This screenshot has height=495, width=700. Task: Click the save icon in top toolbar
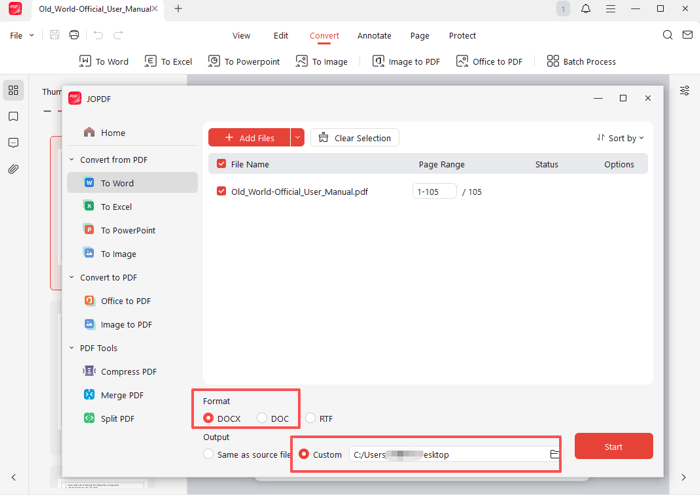coord(54,35)
